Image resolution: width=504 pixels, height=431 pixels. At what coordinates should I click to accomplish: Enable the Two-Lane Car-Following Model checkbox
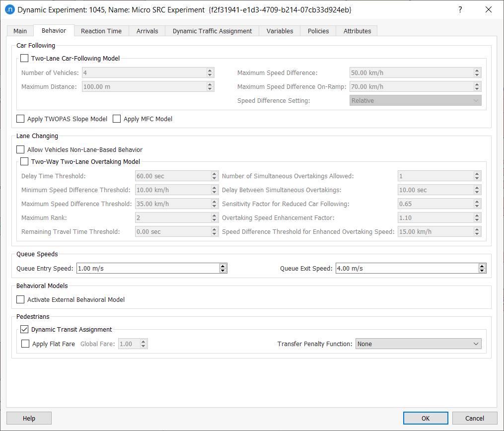click(25, 58)
